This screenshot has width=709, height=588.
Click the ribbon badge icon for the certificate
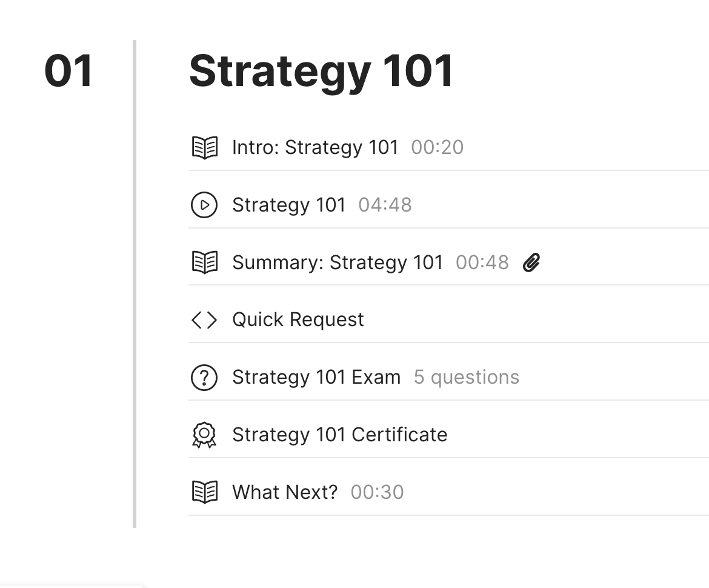[x=204, y=435]
